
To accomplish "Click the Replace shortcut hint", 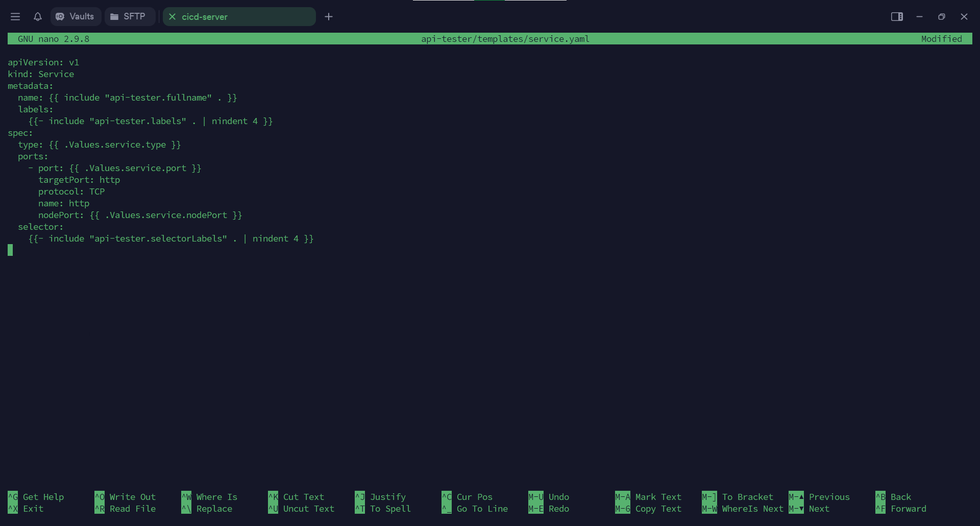I will click(207, 509).
